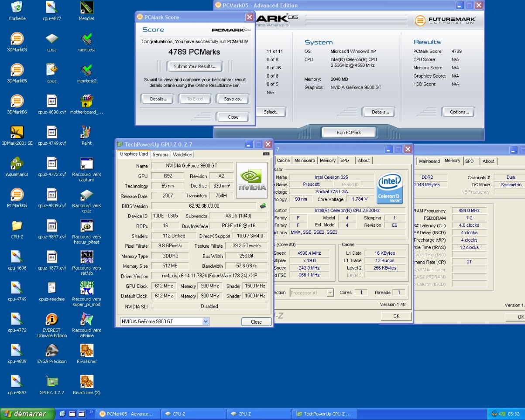Launch EVGA Precision desktop icon
525x420 pixels.
coord(51,351)
